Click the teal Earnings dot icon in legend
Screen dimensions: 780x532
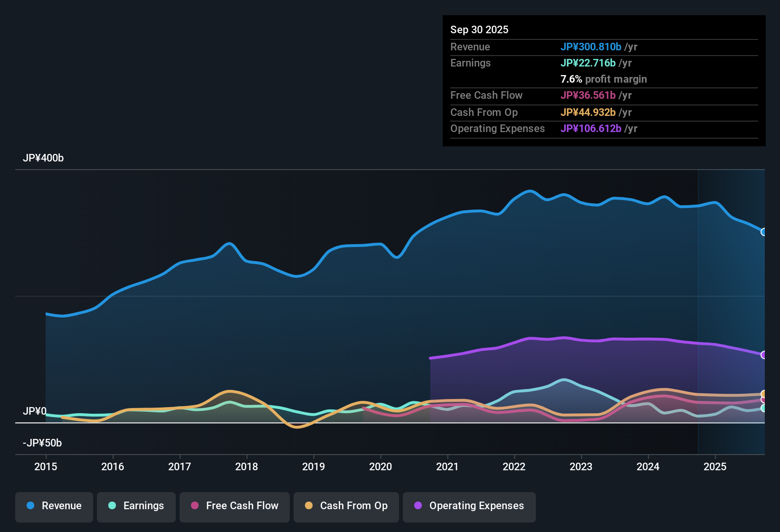point(112,506)
